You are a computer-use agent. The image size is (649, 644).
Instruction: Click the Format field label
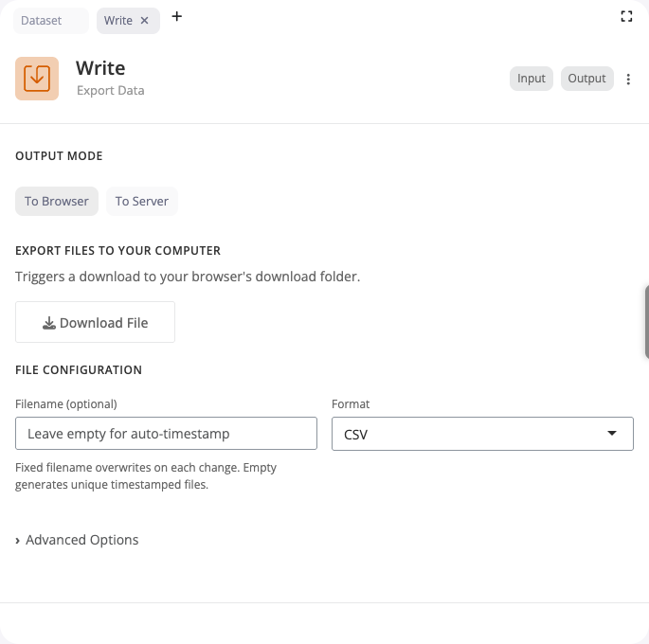pos(351,403)
